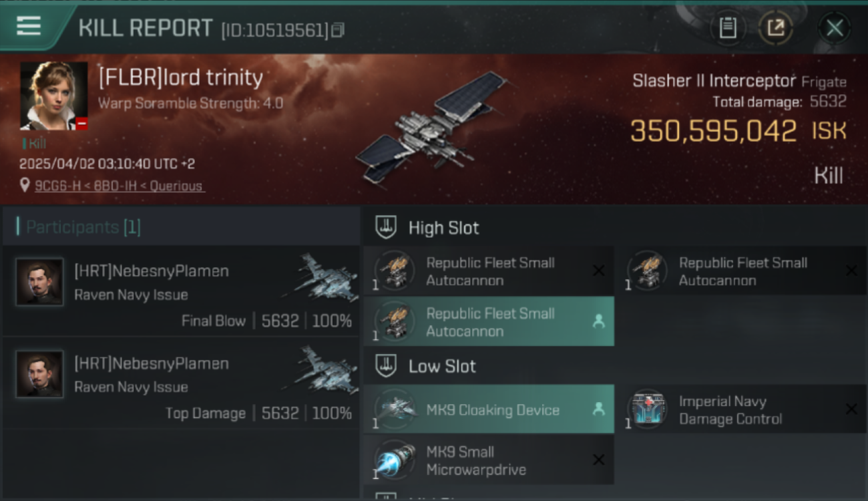Click the share kill report icon
Viewport: 868px width, 501px height.
coord(776,28)
